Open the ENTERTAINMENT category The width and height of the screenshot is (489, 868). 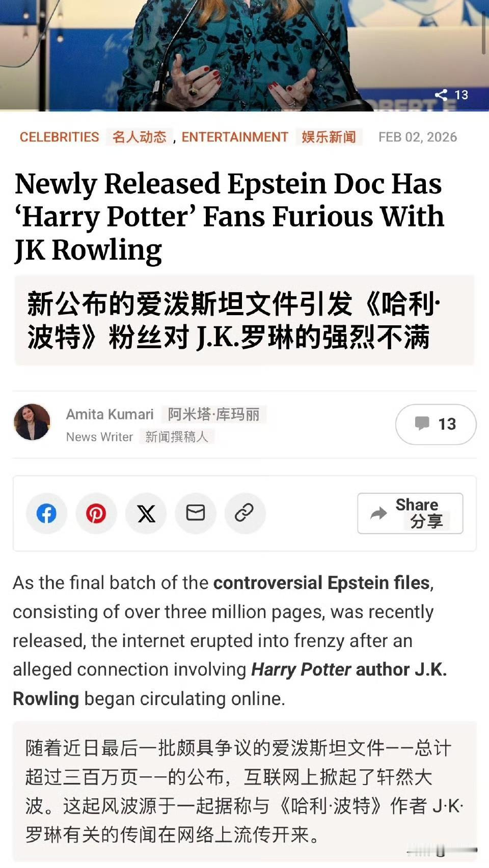(x=235, y=137)
